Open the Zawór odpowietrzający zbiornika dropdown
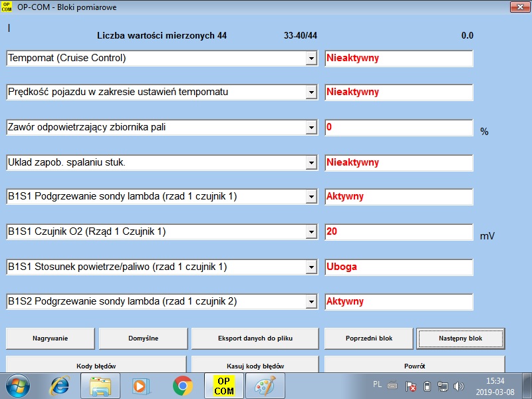This screenshot has width=532, height=399. point(311,128)
